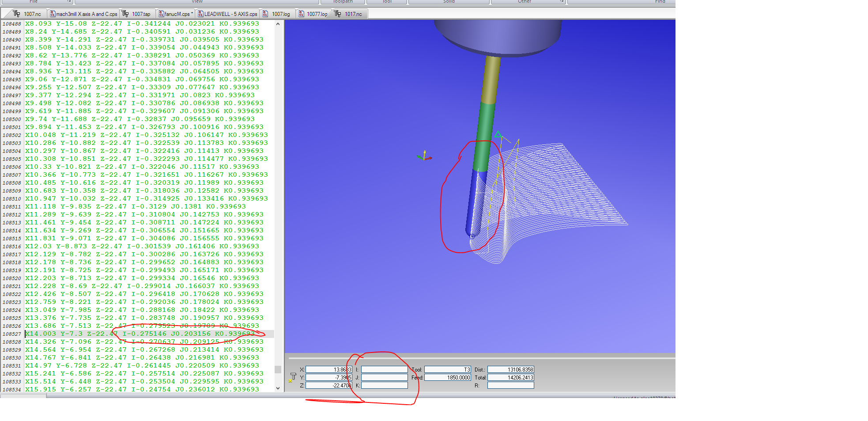868x421 pixels.
Task: Click the editor scrollbar down arrow
Action: coord(278,388)
